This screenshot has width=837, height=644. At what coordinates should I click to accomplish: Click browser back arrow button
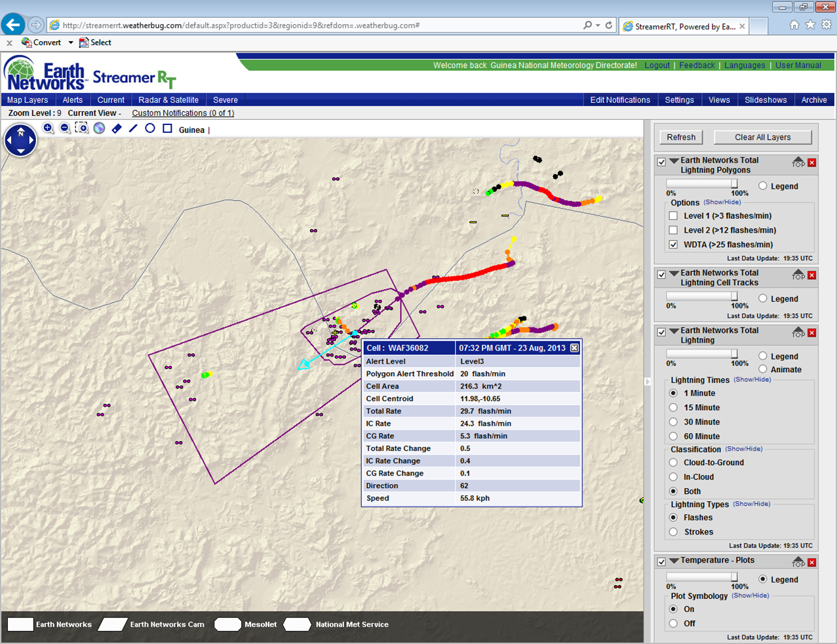click(13, 25)
